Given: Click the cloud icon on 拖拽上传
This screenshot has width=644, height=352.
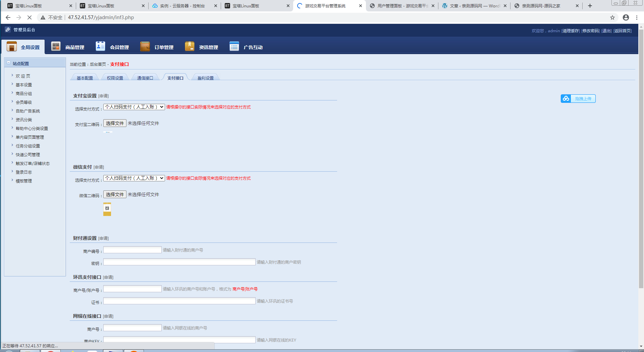Looking at the screenshot, I should click(x=566, y=98).
